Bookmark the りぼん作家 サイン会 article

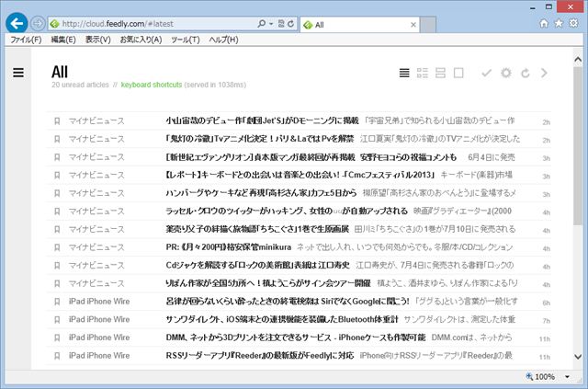click(57, 283)
